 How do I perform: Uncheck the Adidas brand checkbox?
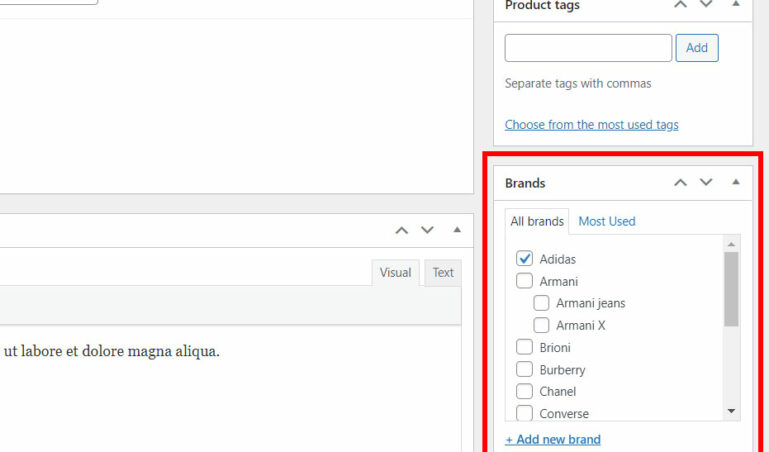point(524,258)
